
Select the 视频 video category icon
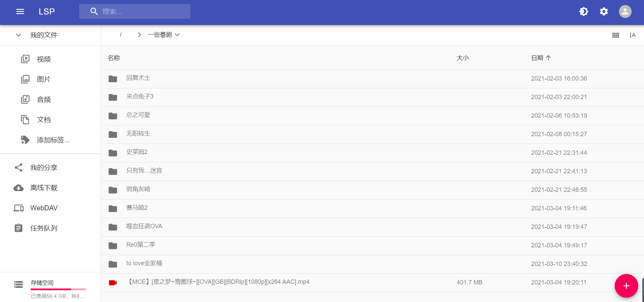[x=25, y=59]
